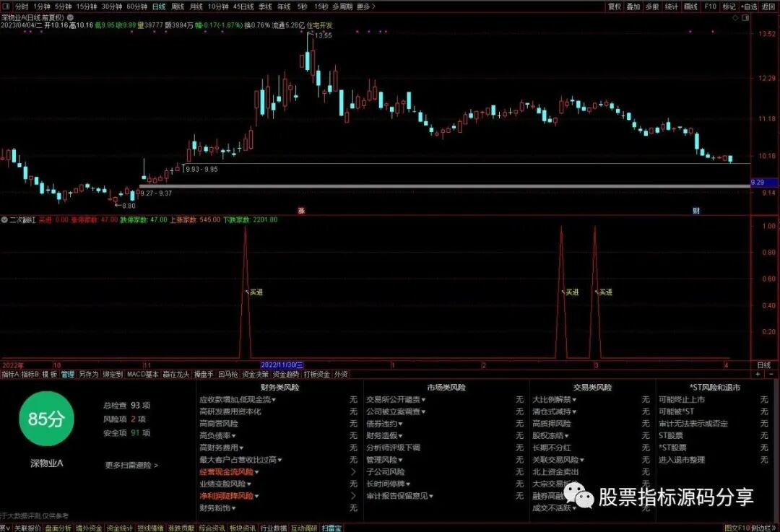Screen dimensions: 780x532
Task: Click the 返回 back button
Action: point(768,6)
